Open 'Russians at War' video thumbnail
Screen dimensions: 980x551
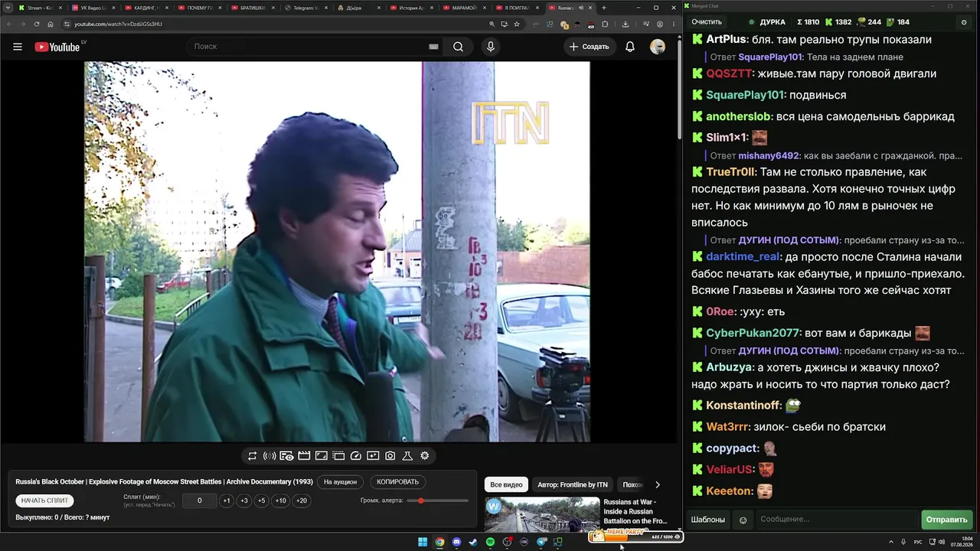(542, 515)
